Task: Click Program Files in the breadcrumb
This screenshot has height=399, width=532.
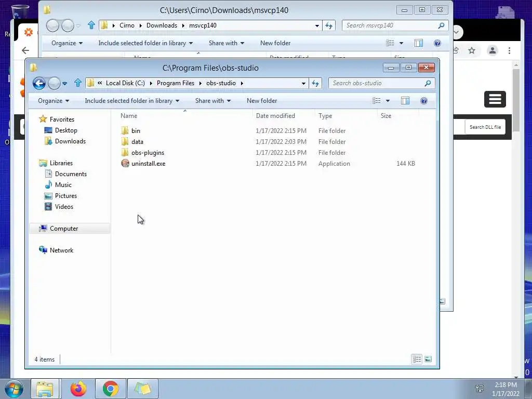Action: [176, 83]
